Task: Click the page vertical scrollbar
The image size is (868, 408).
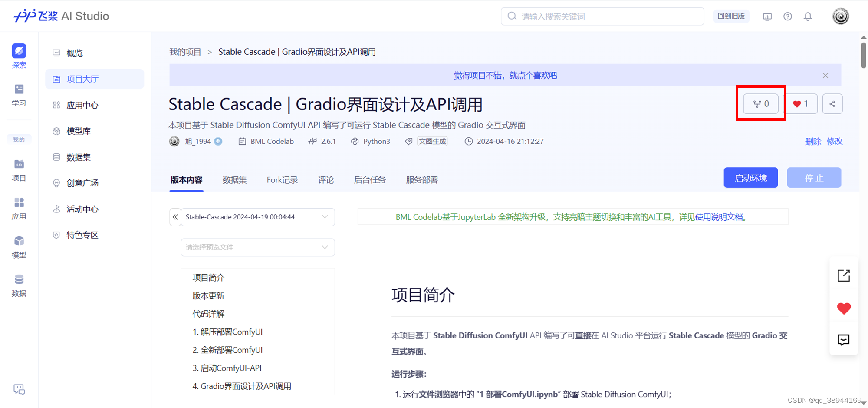Action: pyautogui.click(x=864, y=55)
